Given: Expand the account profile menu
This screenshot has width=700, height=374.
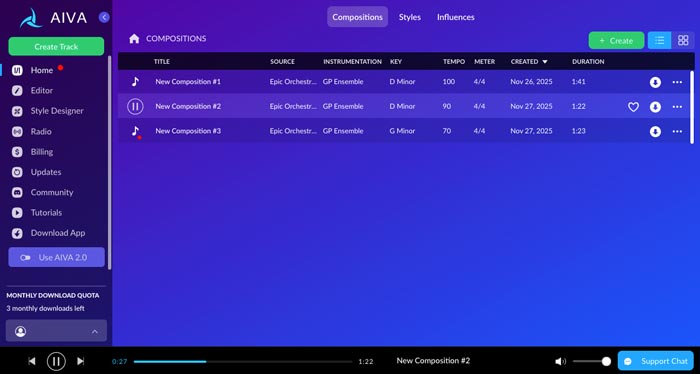Looking at the screenshot, I should [x=56, y=331].
